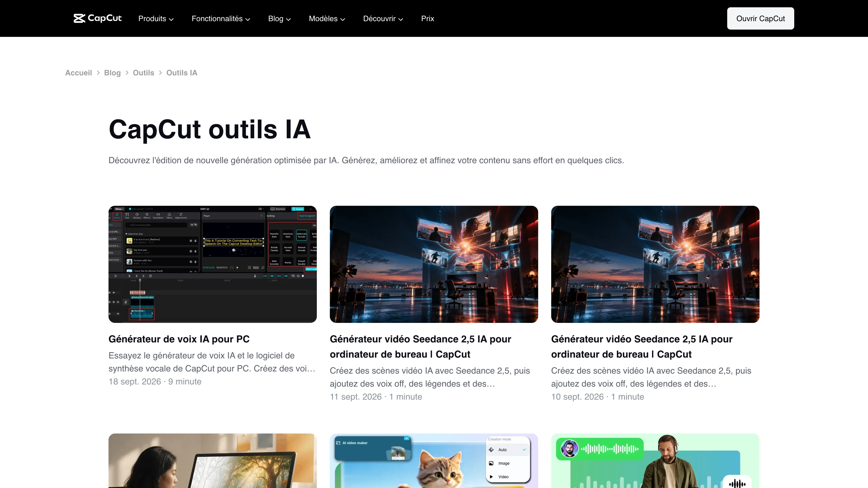
Task: Open the Fonctionnalités dropdown menu
Action: pyautogui.click(x=221, y=18)
